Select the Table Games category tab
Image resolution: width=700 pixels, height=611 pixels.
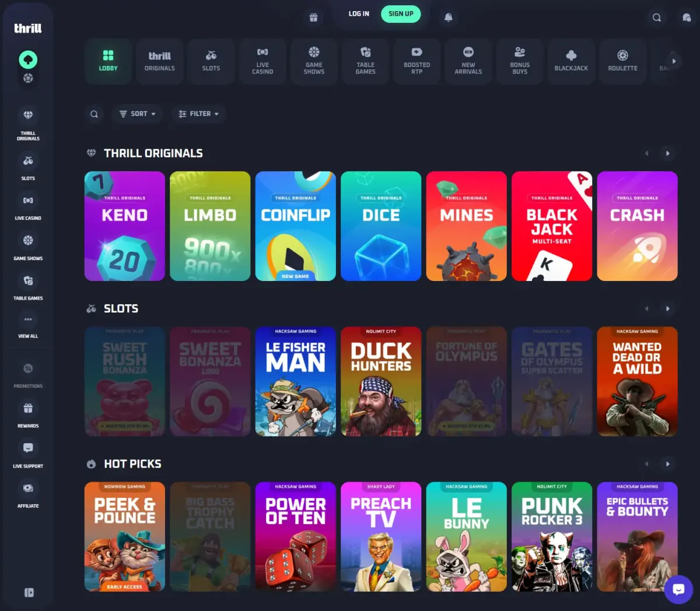tap(365, 61)
